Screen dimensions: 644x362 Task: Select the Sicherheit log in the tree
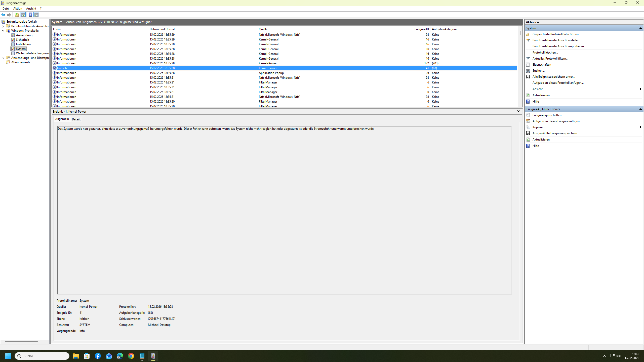click(22, 40)
